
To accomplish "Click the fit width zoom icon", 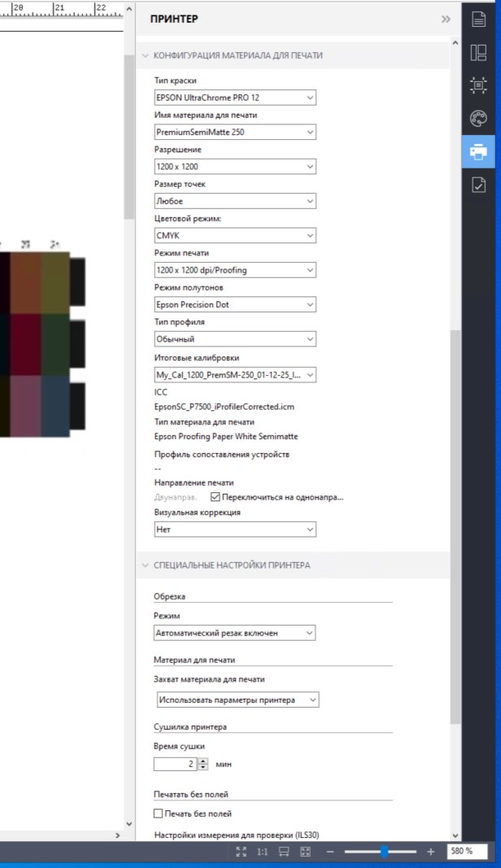I will click(x=284, y=852).
